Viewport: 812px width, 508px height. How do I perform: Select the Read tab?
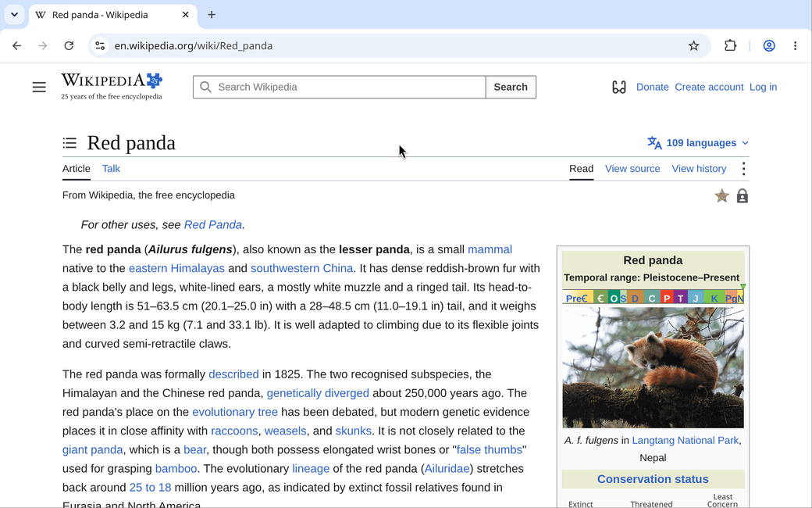[581, 169]
